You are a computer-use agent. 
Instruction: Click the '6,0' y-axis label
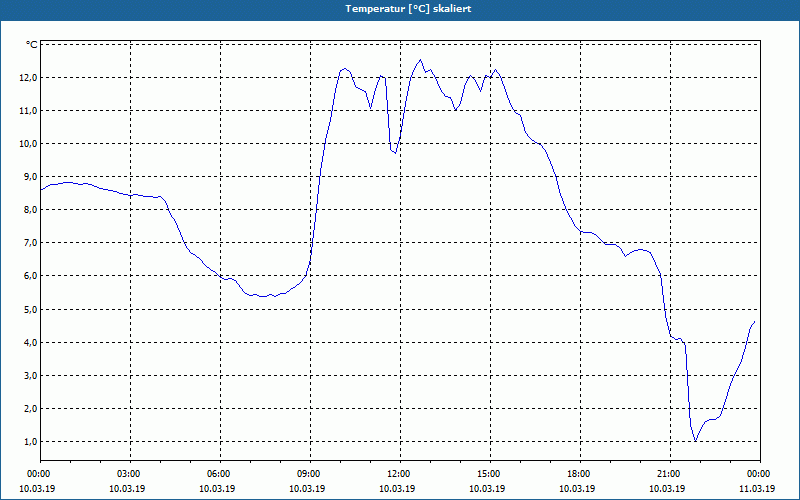(31, 276)
